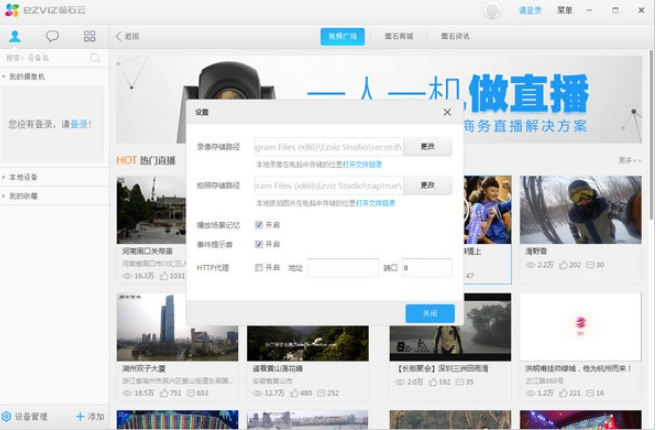Click the 更多>> link in hot live section
This screenshot has width=661, height=430.
(630, 160)
